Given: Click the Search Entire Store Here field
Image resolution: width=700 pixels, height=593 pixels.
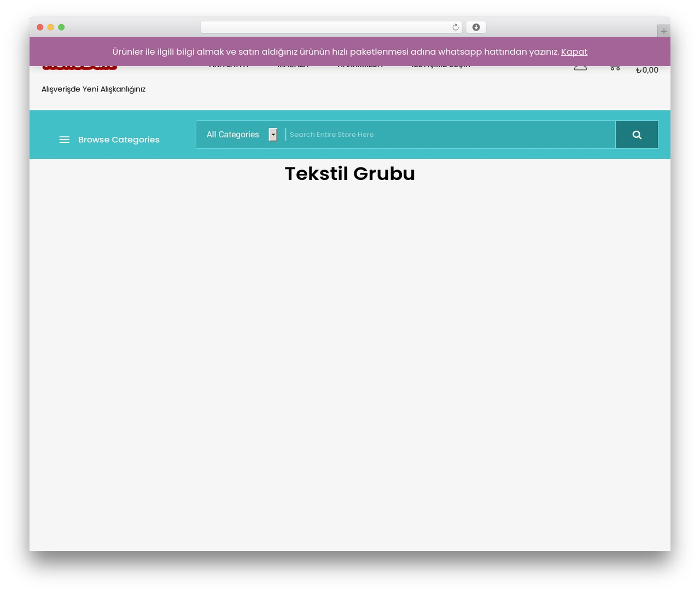Looking at the screenshot, I should [450, 135].
